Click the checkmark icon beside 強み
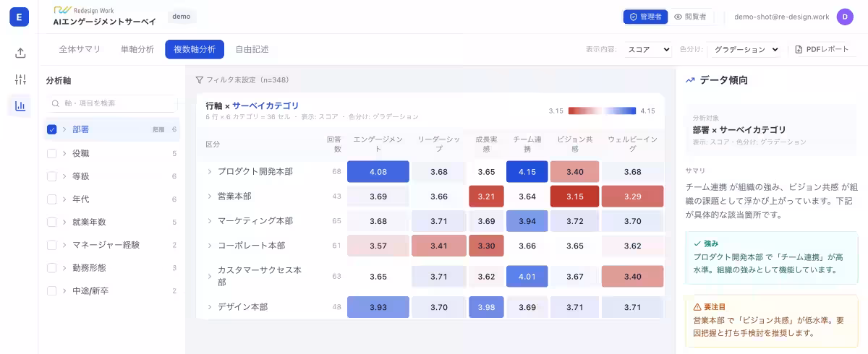868x354 pixels. pyautogui.click(x=697, y=243)
